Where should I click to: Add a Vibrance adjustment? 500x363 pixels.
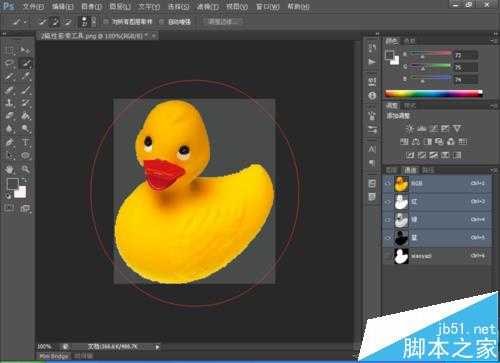pyautogui.click(x=457, y=129)
